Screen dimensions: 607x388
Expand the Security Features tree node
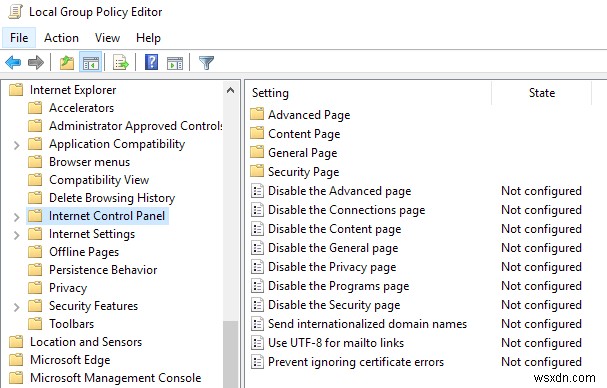coord(17,307)
